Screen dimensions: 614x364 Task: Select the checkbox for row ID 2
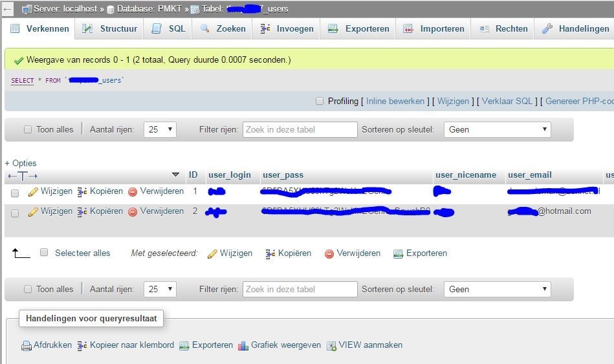[x=15, y=213]
